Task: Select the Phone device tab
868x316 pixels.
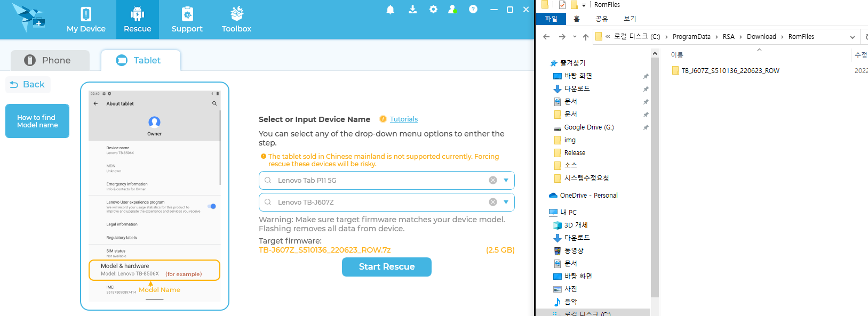Action: pyautogui.click(x=50, y=60)
